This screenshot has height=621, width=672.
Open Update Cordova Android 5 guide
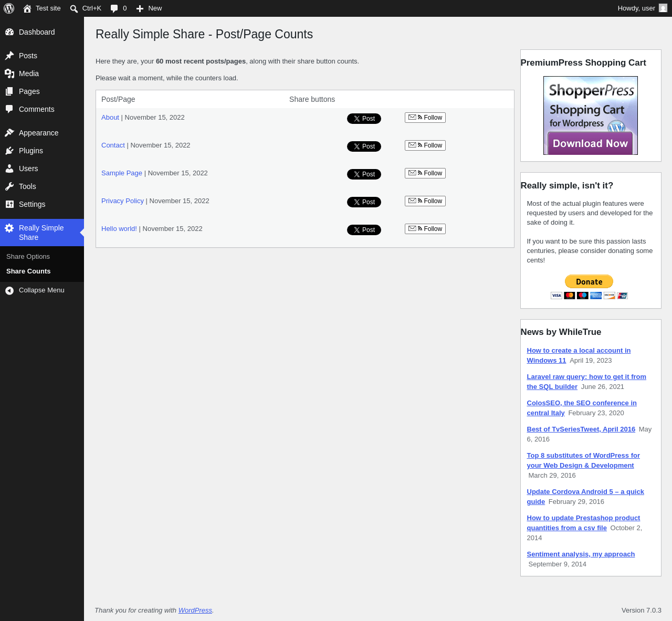(x=585, y=497)
